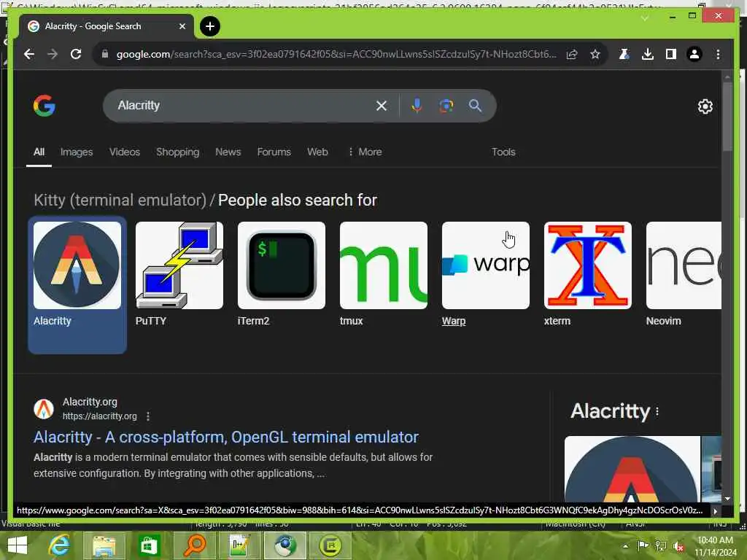Open the Windows Start button

click(x=18, y=545)
